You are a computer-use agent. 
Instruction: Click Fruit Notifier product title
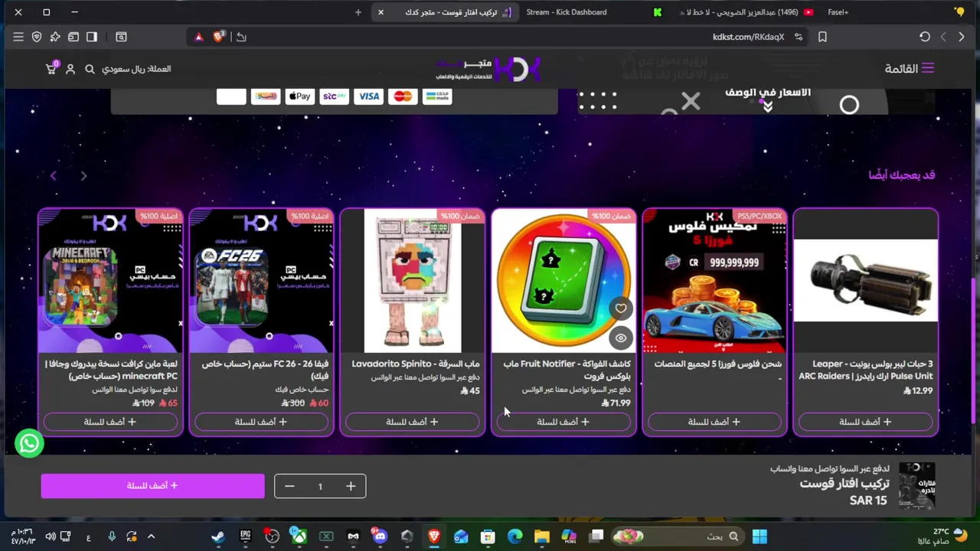[567, 370]
